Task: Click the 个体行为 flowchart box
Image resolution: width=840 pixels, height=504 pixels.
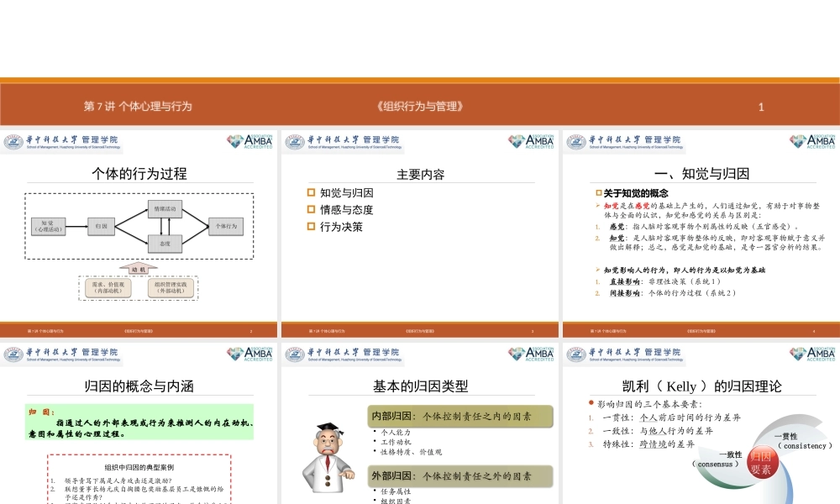Action: click(x=226, y=226)
